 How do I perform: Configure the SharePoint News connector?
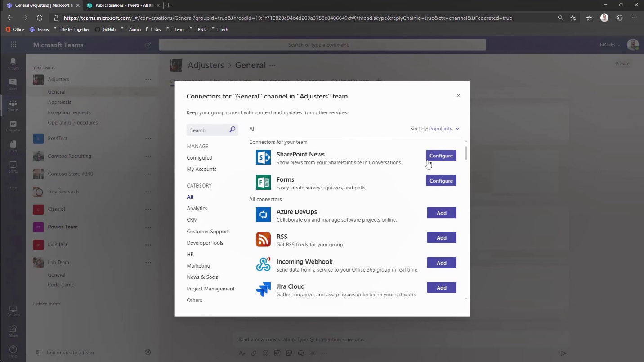(441, 156)
